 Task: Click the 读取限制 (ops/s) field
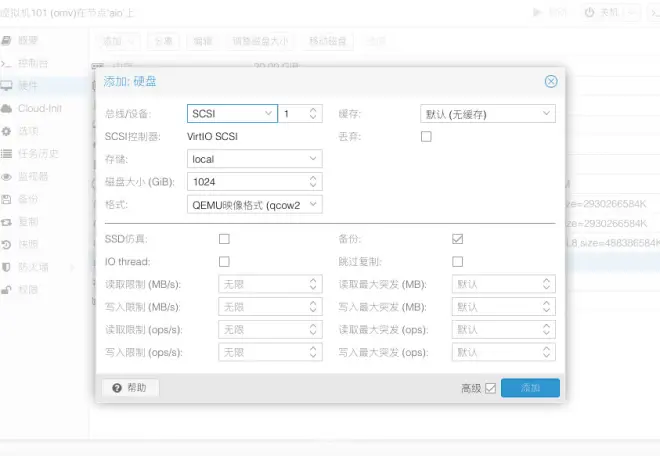(x=270, y=330)
